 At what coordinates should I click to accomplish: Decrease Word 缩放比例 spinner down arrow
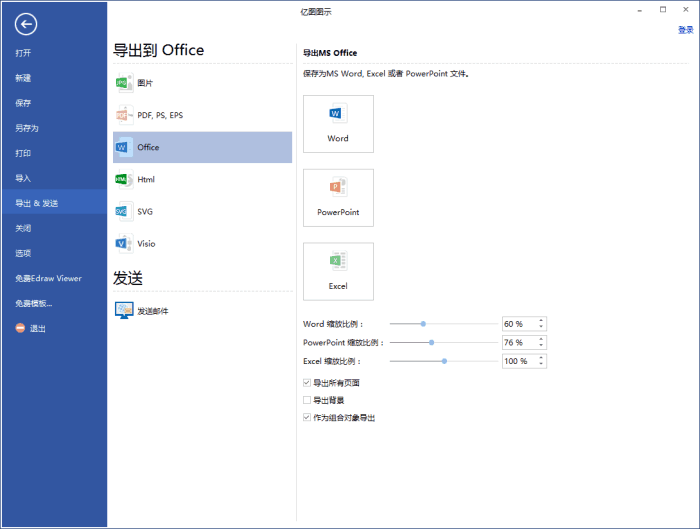pos(541,327)
